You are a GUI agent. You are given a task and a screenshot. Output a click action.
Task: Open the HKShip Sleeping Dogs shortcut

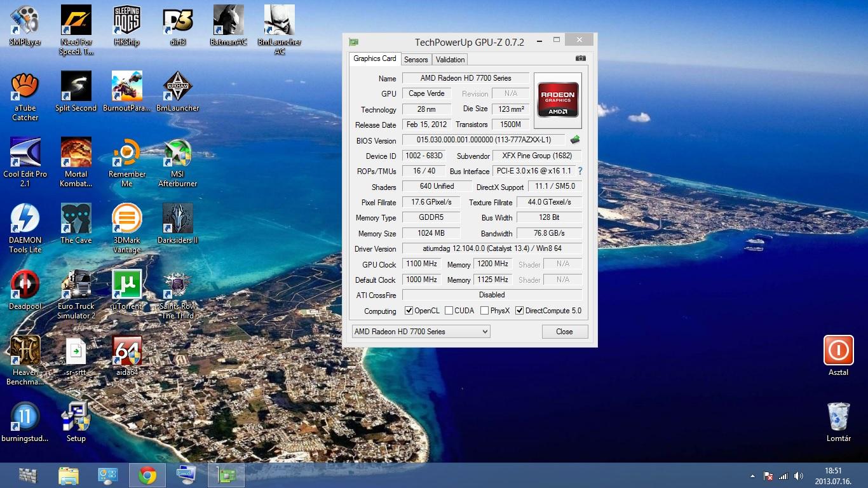click(x=127, y=25)
